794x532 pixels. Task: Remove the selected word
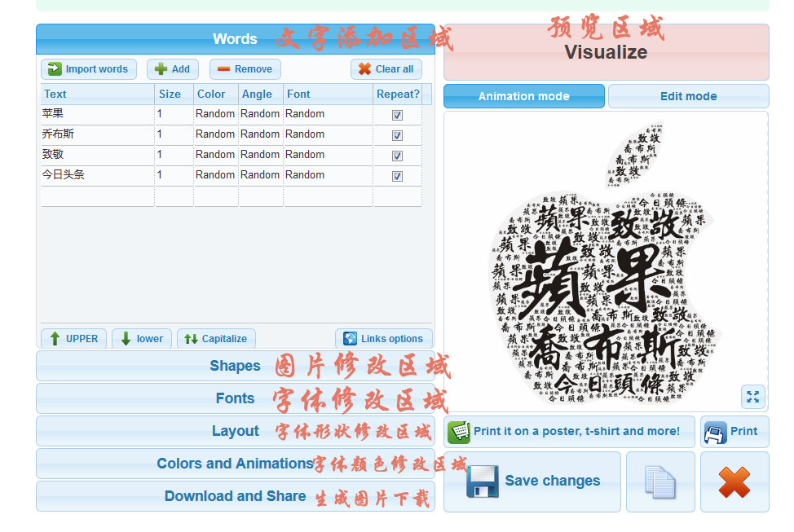tap(245, 68)
